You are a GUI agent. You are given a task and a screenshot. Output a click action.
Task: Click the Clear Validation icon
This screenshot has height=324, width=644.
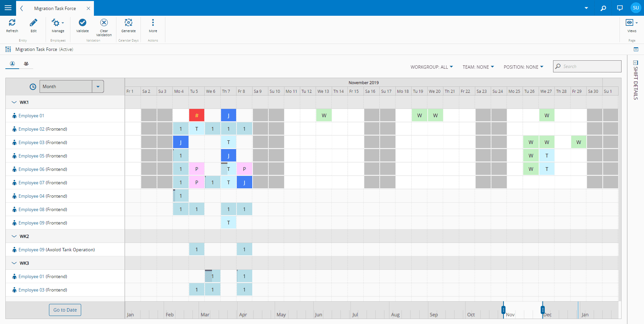[x=104, y=22]
